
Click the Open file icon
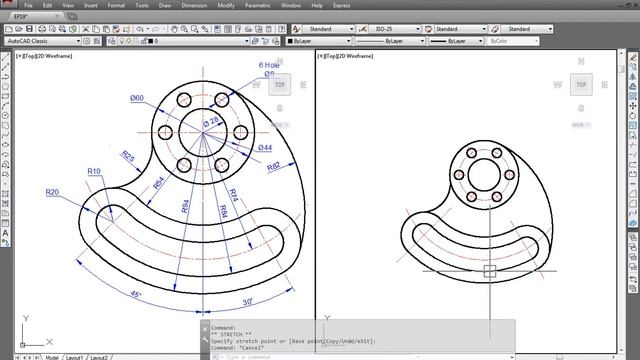coord(19,29)
